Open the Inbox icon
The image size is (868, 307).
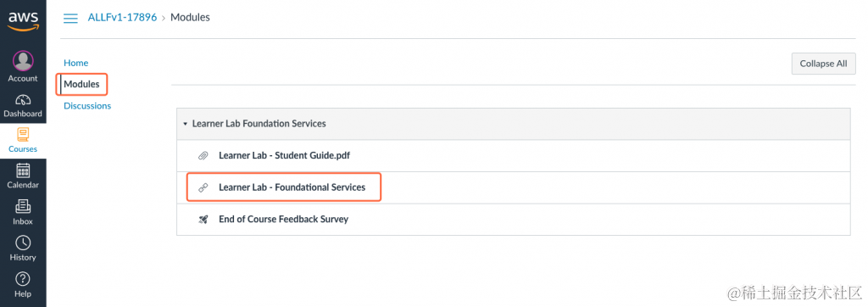point(23,207)
